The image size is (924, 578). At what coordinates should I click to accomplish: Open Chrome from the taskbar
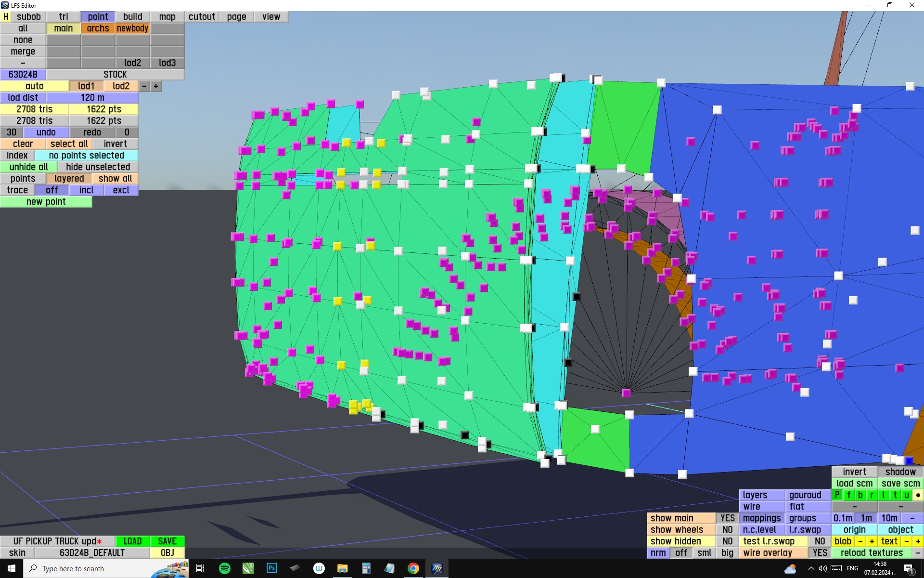[413, 568]
